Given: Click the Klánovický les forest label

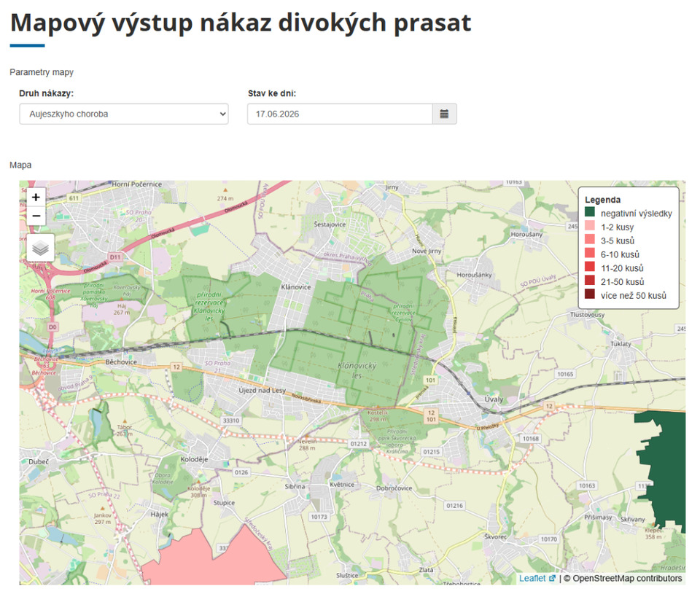Looking at the screenshot, I should (x=357, y=370).
